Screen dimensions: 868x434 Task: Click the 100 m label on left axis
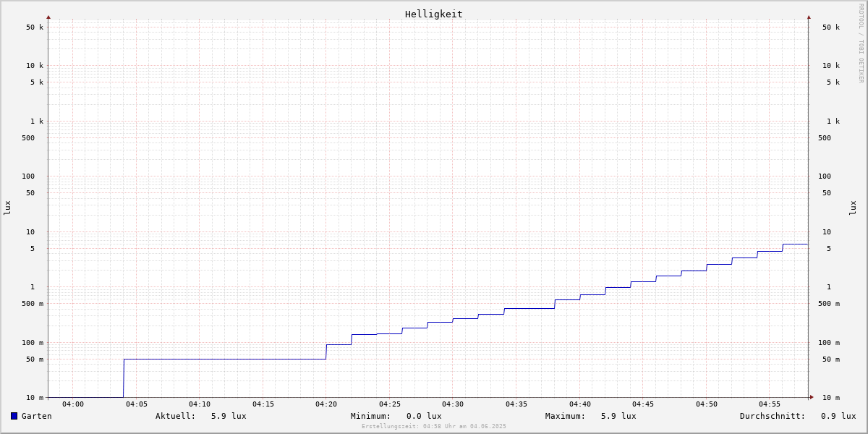click(x=33, y=343)
